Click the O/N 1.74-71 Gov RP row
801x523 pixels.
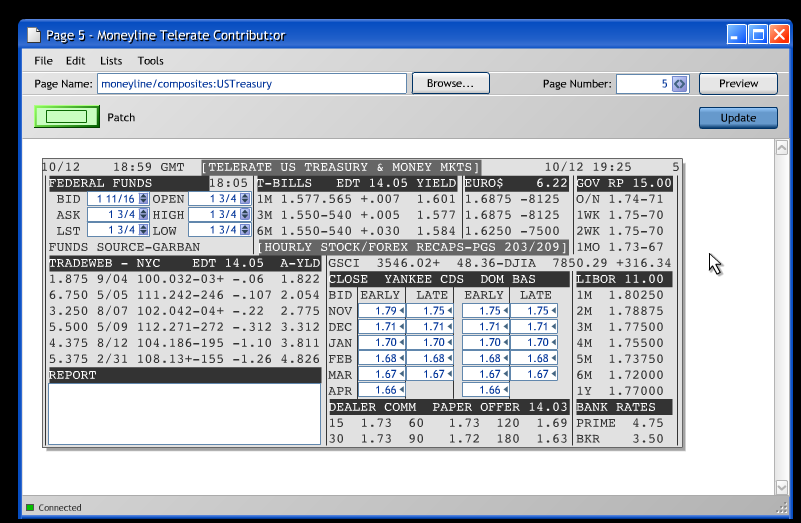coord(620,199)
